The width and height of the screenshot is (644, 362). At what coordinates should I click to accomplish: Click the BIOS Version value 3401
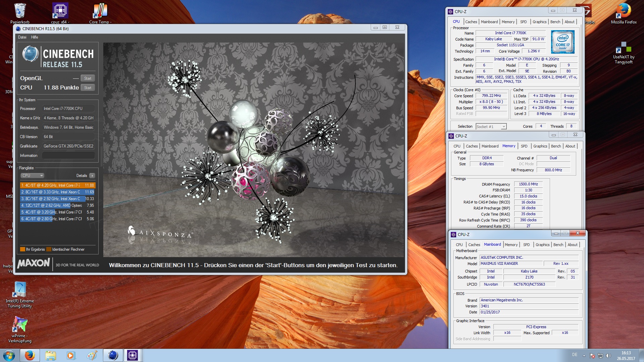(529, 306)
